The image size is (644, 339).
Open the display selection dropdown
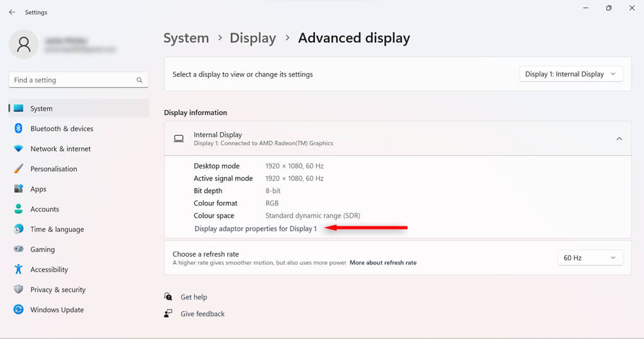pos(571,74)
